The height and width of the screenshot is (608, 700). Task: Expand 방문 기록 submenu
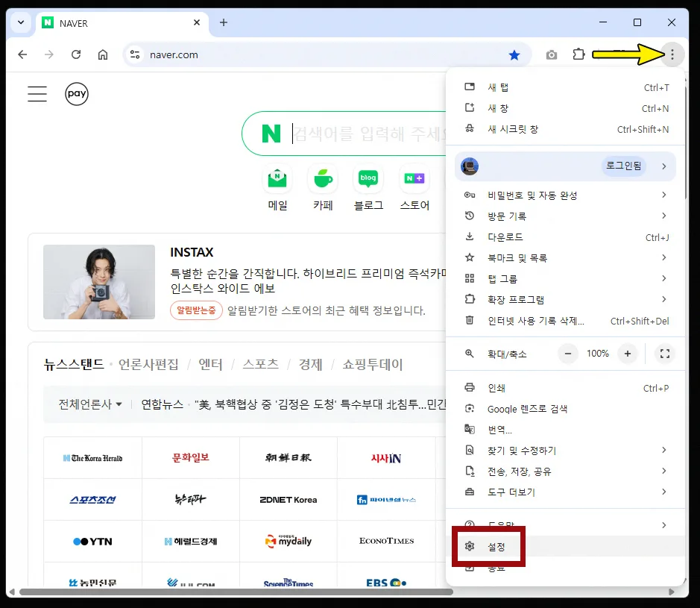tap(565, 216)
